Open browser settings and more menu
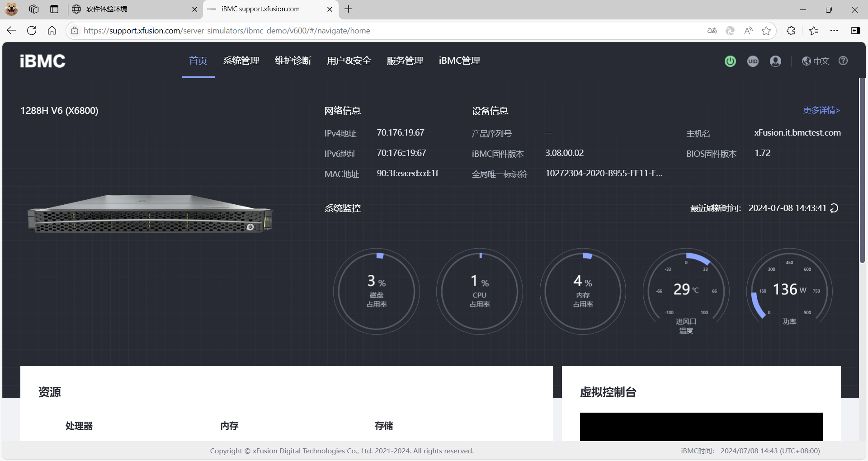Image resolution: width=868 pixels, height=461 pixels. (834, 30)
